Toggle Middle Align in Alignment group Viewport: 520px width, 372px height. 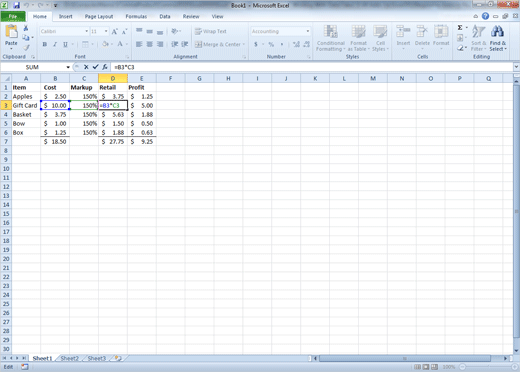coord(150,31)
